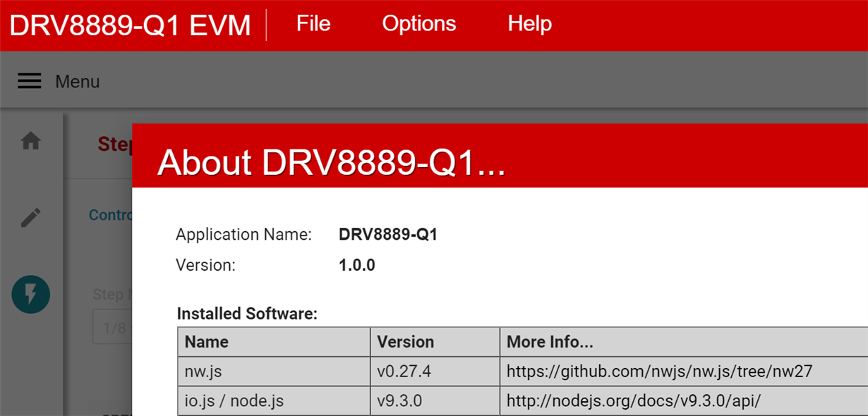Viewport: 868px width, 416px height.
Task: Click the DRV8889-Q1 application name value
Action: (x=388, y=235)
